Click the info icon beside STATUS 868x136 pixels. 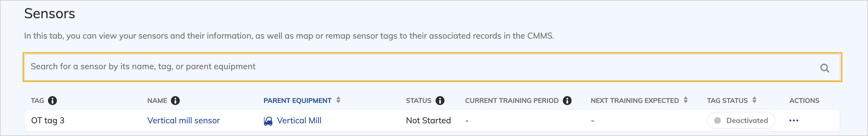[440, 101]
